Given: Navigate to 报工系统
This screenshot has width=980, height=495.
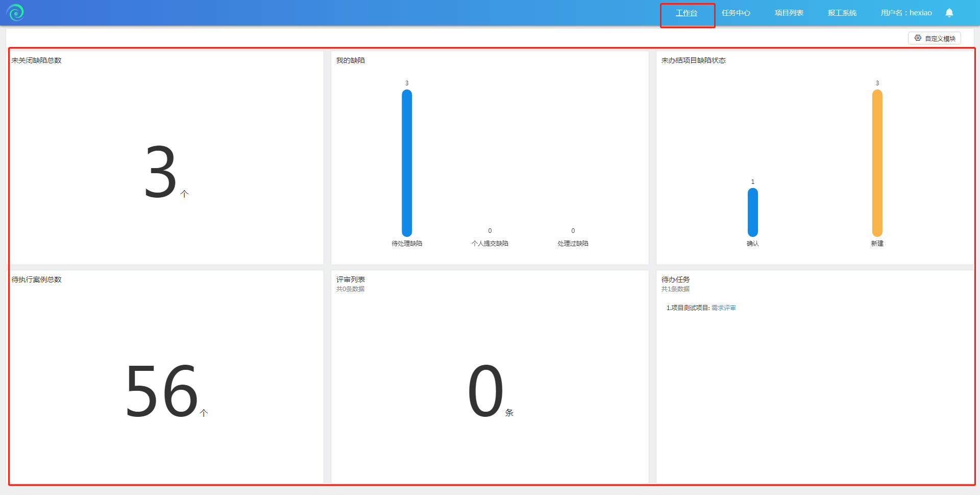Looking at the screenshot, I should 842,13.
